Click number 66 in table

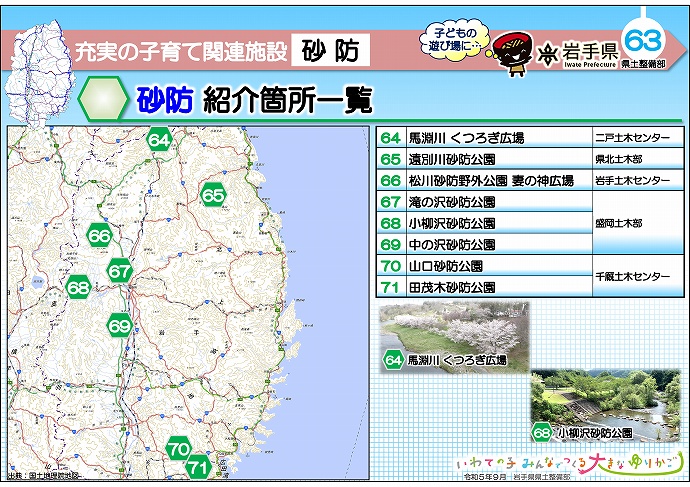coord(390,181)
